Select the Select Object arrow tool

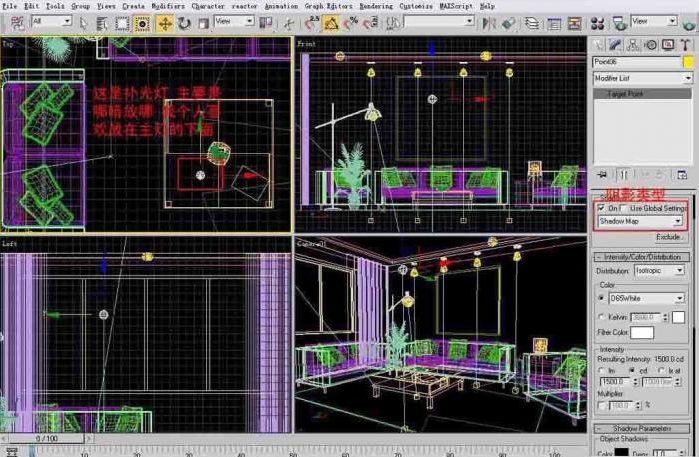83,23
